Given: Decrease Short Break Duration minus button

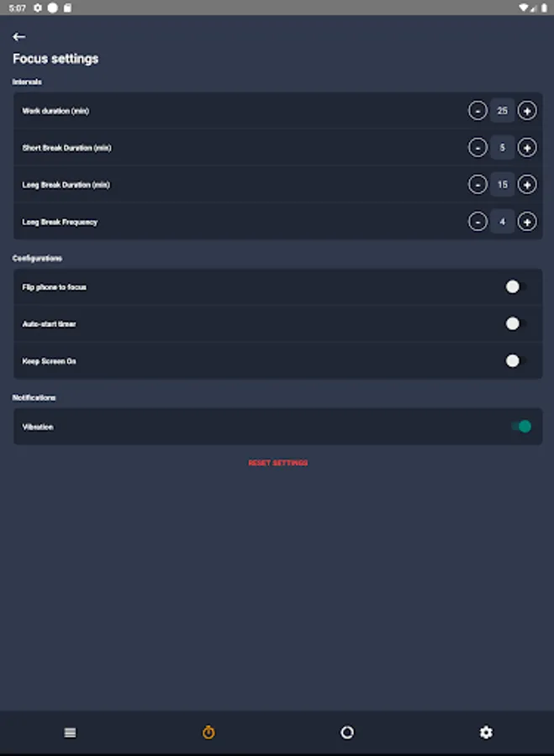Looking at the screenshot, I should click(x=477, y=148).
